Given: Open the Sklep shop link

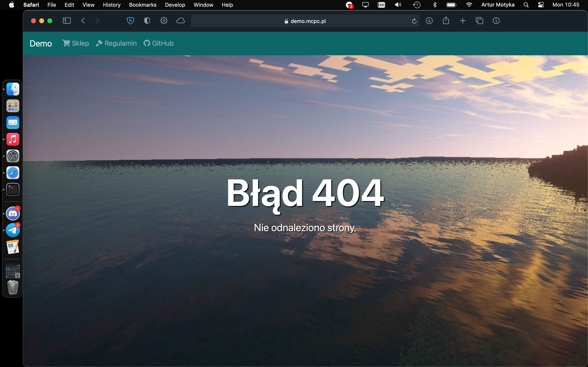Looking at the screenshot, I should pyautogui.click(x=76, y=43).
